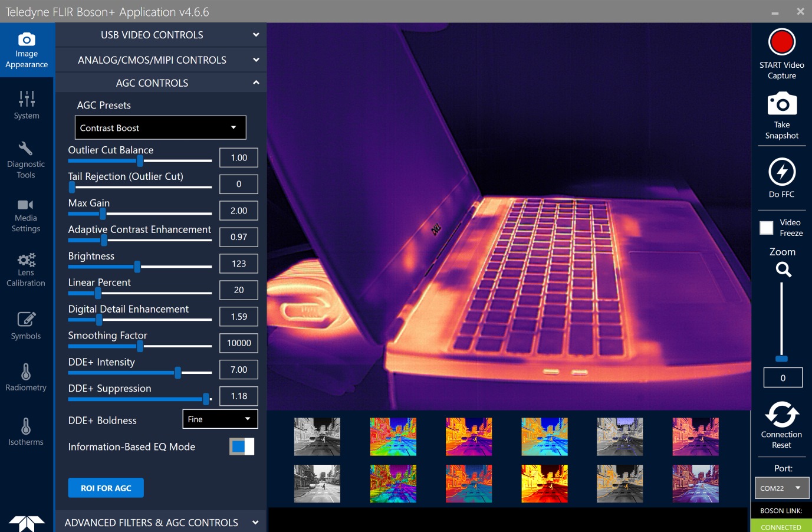Open the Radiometry thermometer section

[x=26, y=377]
